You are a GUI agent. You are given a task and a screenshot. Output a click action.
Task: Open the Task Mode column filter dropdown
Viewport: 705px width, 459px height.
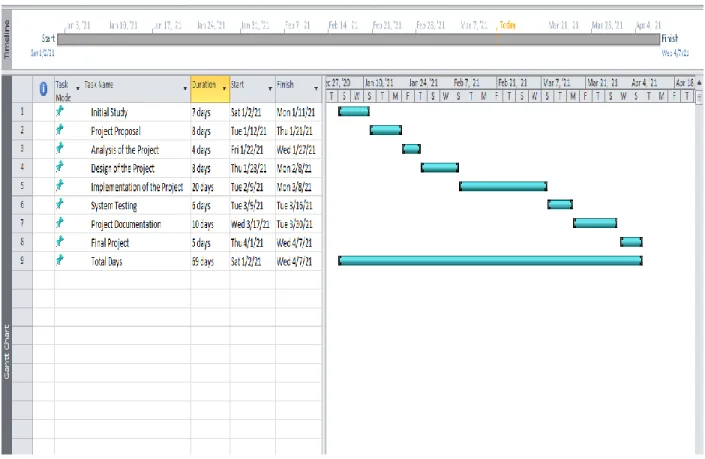(78, 88)
